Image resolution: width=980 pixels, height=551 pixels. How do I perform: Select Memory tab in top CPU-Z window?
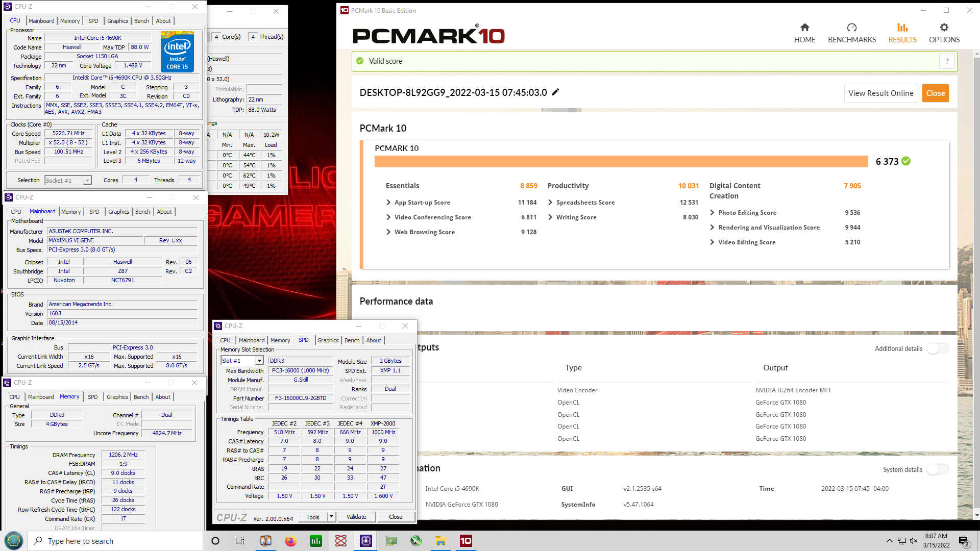pyautogui.click(x=70, y=21)
